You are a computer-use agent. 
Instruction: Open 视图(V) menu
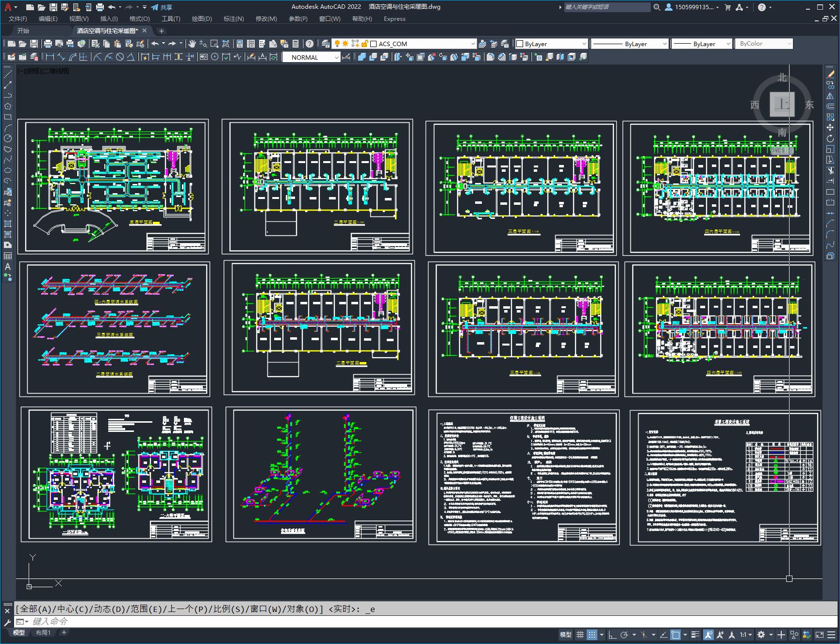pos(79,19)
